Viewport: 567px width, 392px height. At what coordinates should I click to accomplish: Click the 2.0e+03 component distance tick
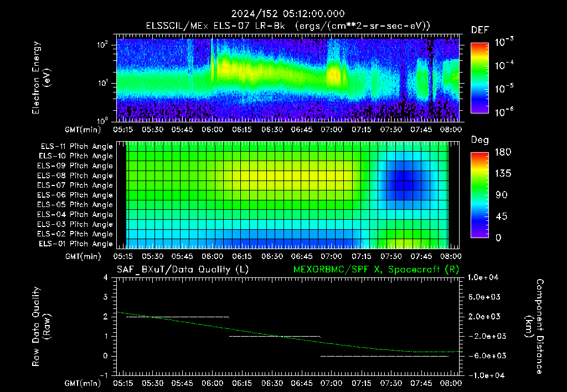tap(484, 317)
